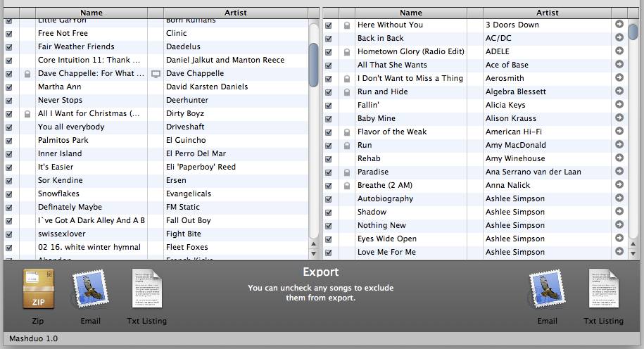Click down arrow of left list scrollbar
This screenshot has width=644, height=349.
[314, 253]
